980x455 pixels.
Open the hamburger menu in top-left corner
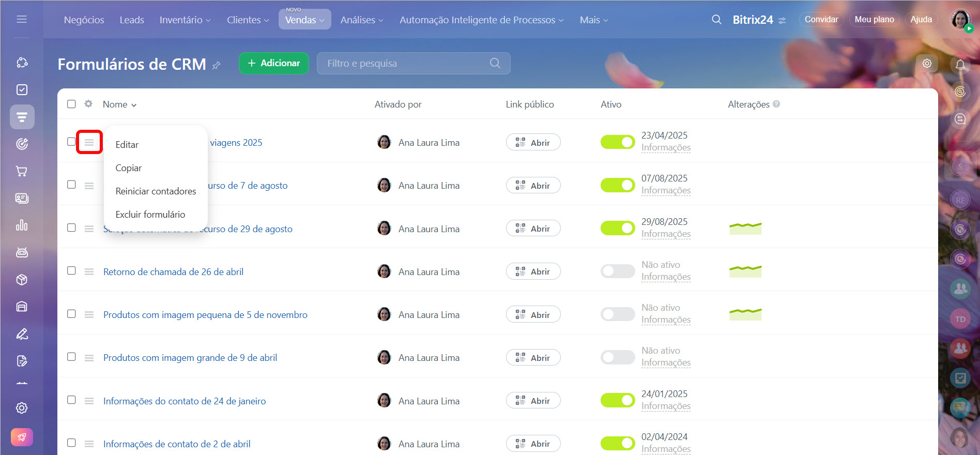[x=22, y=20]
